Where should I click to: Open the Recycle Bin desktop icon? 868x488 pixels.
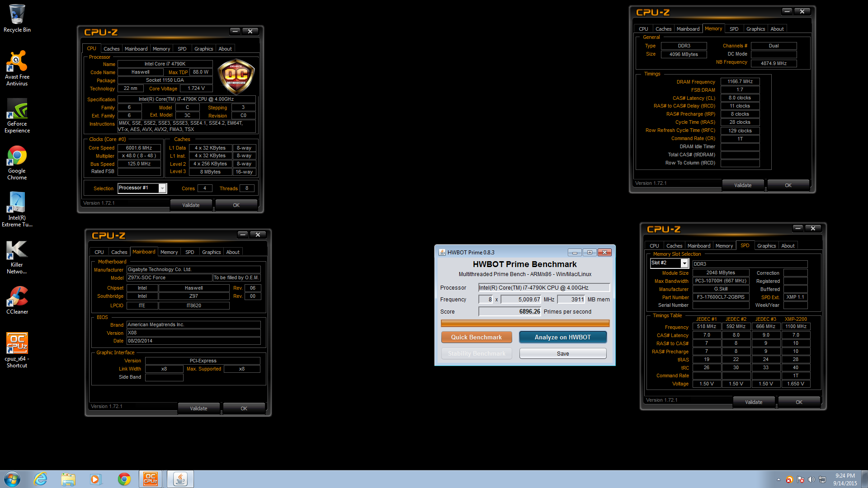[17, 18]
